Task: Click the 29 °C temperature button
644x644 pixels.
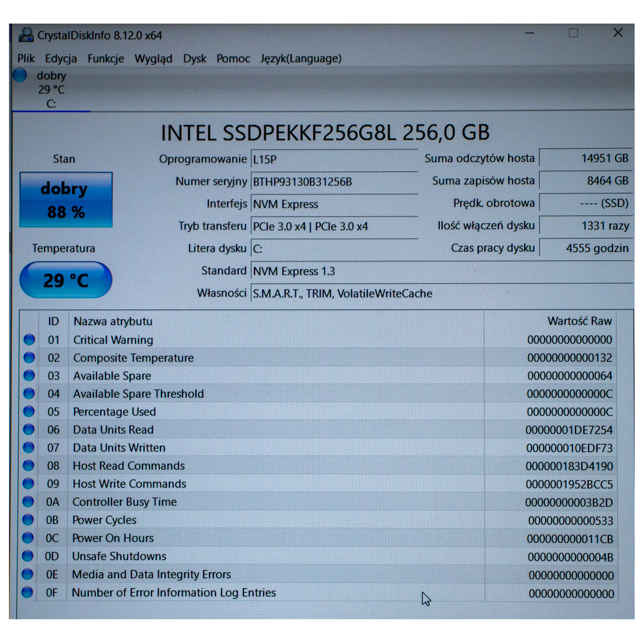Action: (66, 280)
